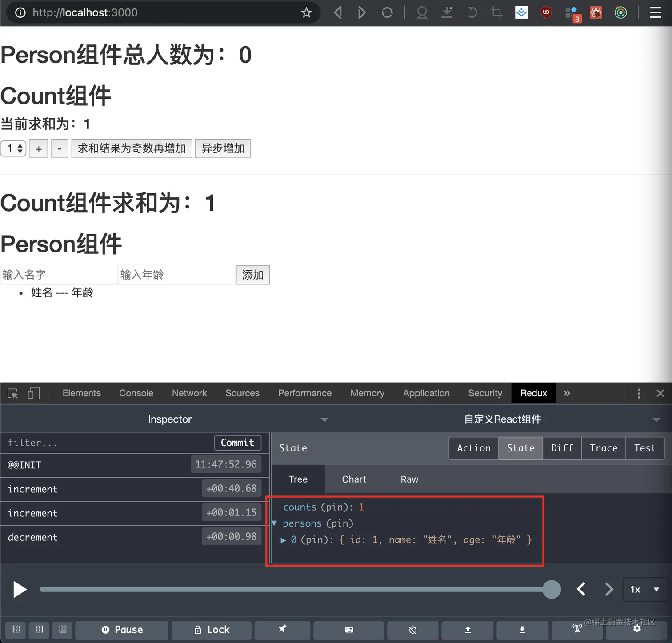Viewport: 672px width, 643px height.
Task: Open the browser hamburger menu
Action: pyautogui.click(x=656, y=12)
